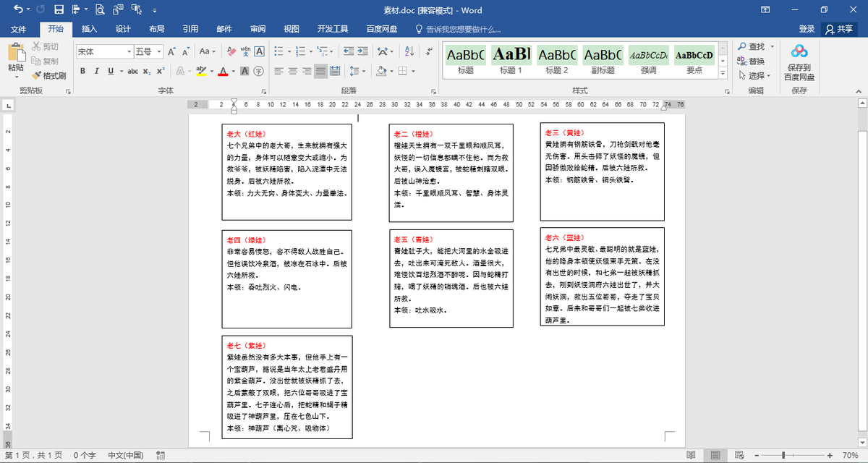
Task: Increase font size with the grow font icon
Action: pos(172,51)
